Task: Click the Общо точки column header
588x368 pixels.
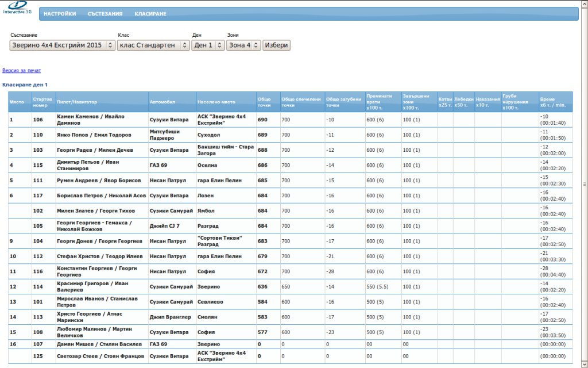Action: pyautogui.click(x=264, y=102)
